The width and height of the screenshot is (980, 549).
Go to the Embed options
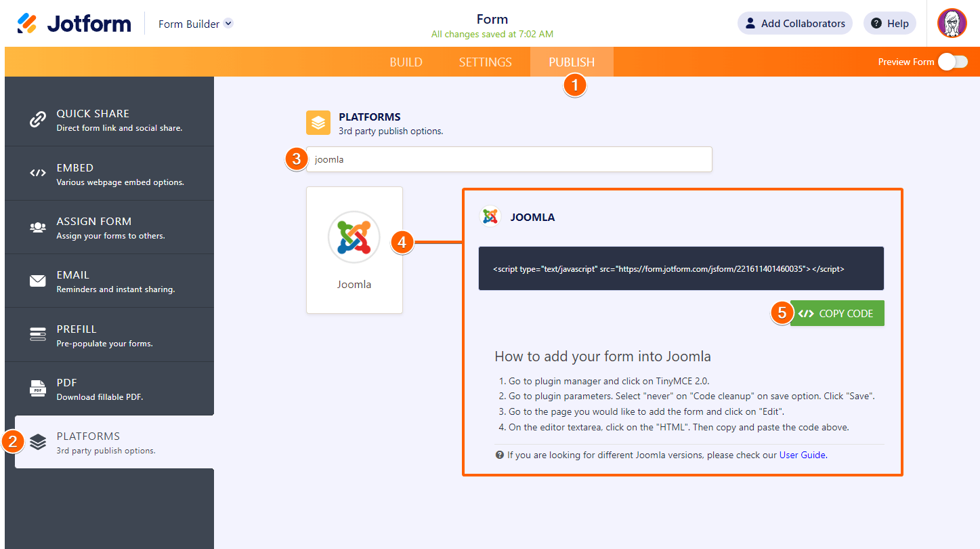coord(110,174)
